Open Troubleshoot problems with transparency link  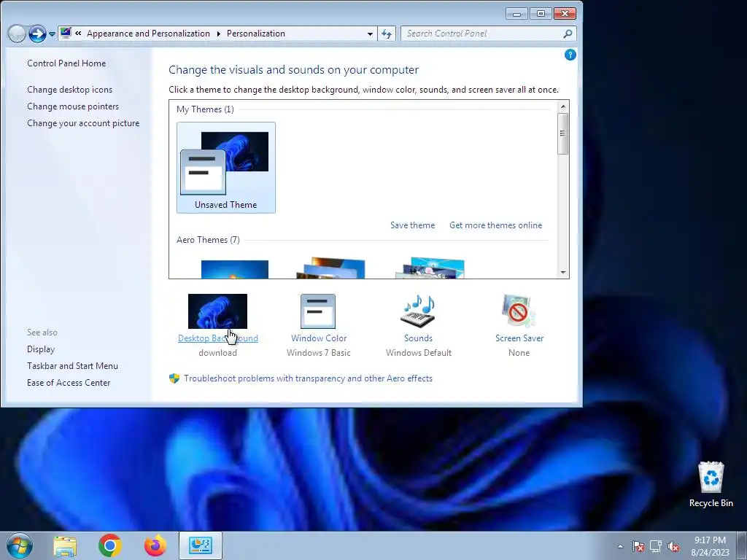coord(309,378)
